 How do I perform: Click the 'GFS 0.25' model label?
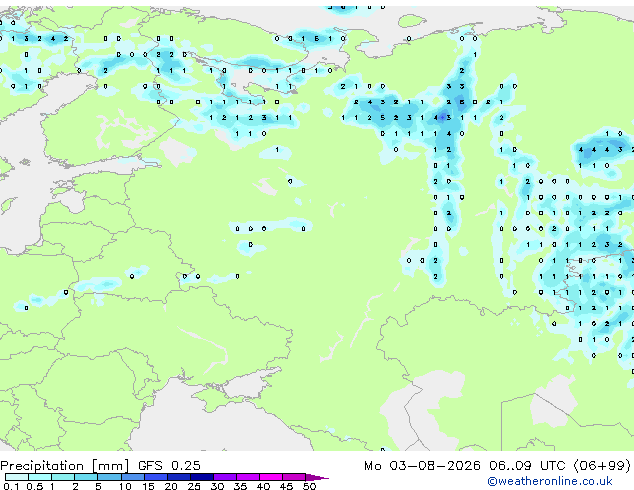pyautogui.click(x=169, y=466)
